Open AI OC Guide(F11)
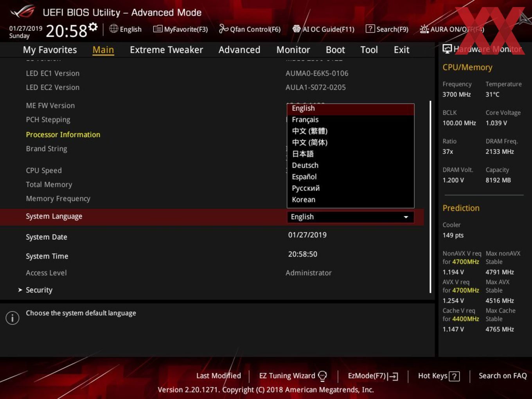The width and height of the screenshot is (532, 399). click(x=323, y=29)
